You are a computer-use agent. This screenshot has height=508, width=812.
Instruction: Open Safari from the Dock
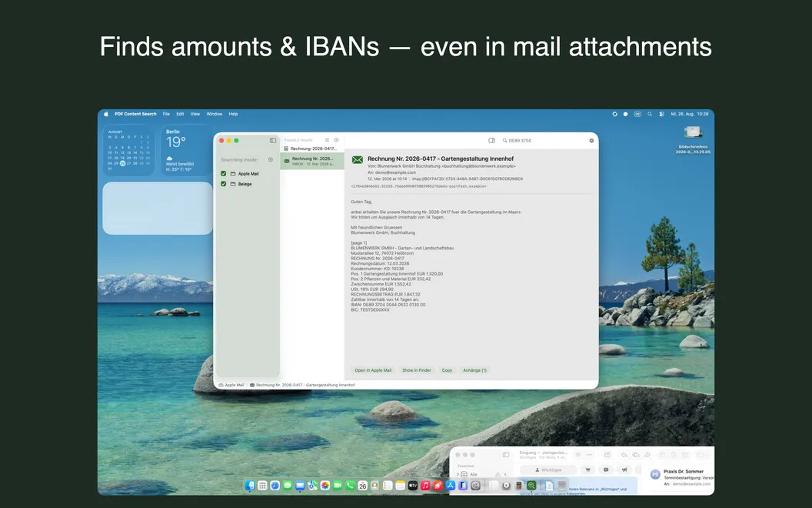[x=275, y=486]
